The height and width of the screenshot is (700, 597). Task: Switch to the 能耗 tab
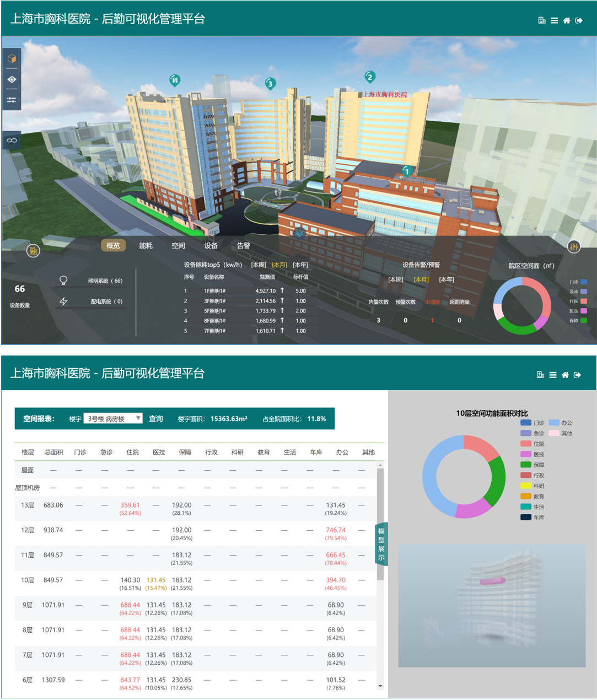click(146, 246)
